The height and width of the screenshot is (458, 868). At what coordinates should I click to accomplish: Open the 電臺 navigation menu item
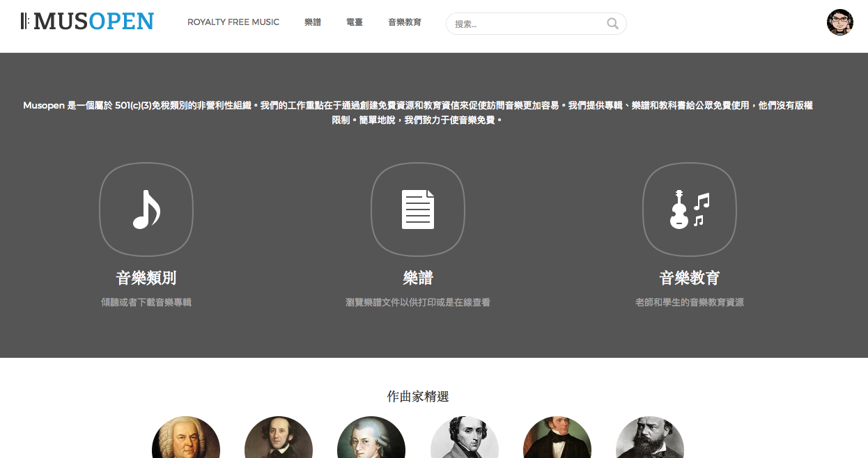coord(355,22)
